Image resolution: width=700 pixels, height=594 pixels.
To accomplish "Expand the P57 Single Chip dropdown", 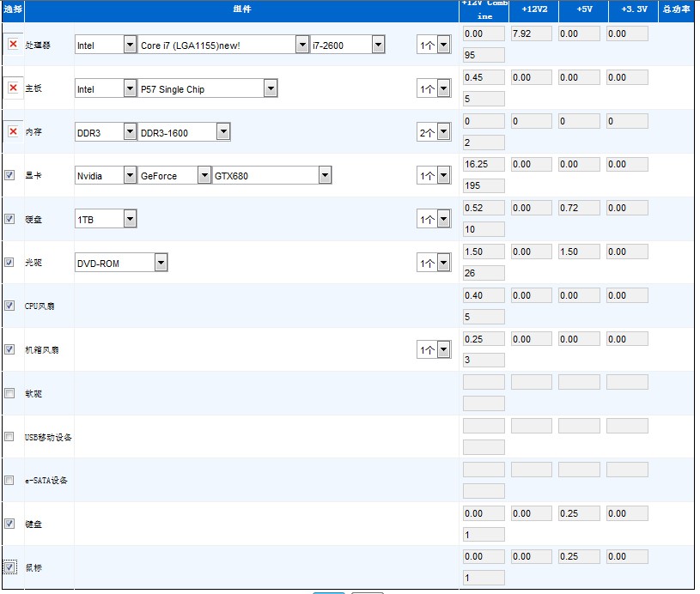I will coord(208,88).
